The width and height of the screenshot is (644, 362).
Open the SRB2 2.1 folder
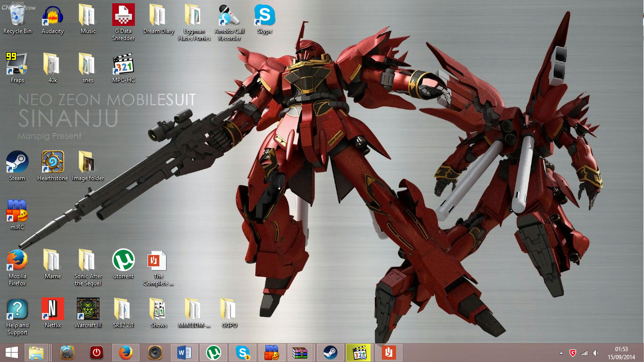point(124,313)
